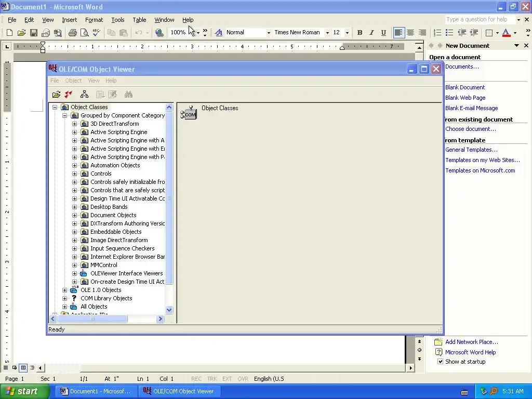This screenshot has width=532, height=399.
Task: Open the font size 12 dropdown
Action: point(347,33)
